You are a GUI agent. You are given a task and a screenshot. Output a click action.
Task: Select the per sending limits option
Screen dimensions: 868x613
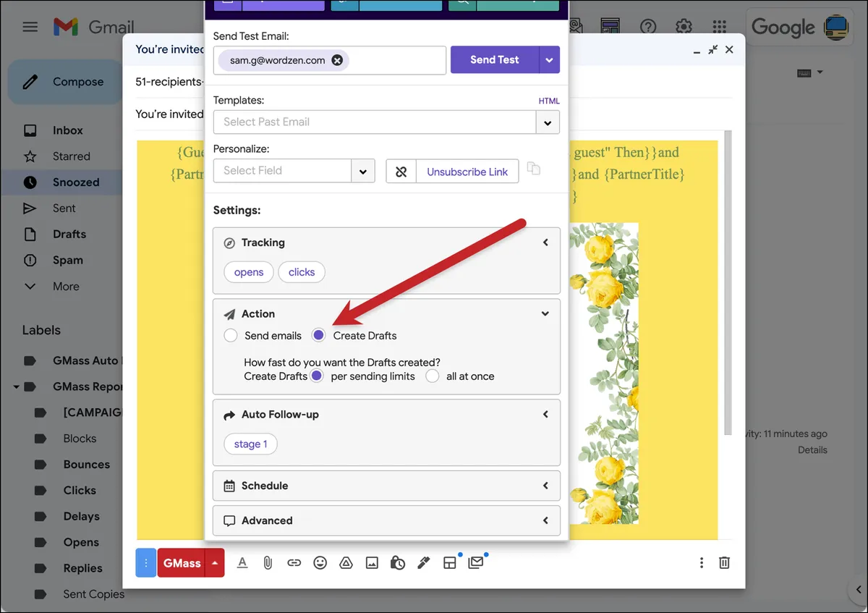point(316,376)
